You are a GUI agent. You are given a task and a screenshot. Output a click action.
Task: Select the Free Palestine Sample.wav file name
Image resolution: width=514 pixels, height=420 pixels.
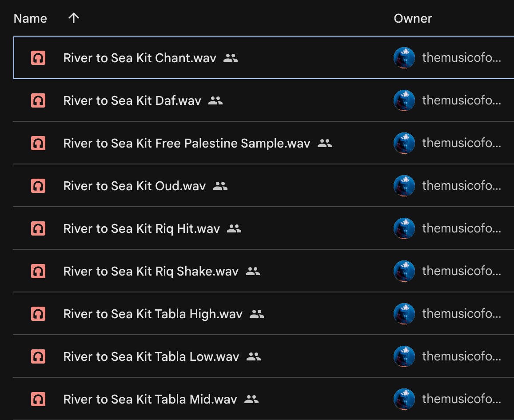click(x=187, y=143)
